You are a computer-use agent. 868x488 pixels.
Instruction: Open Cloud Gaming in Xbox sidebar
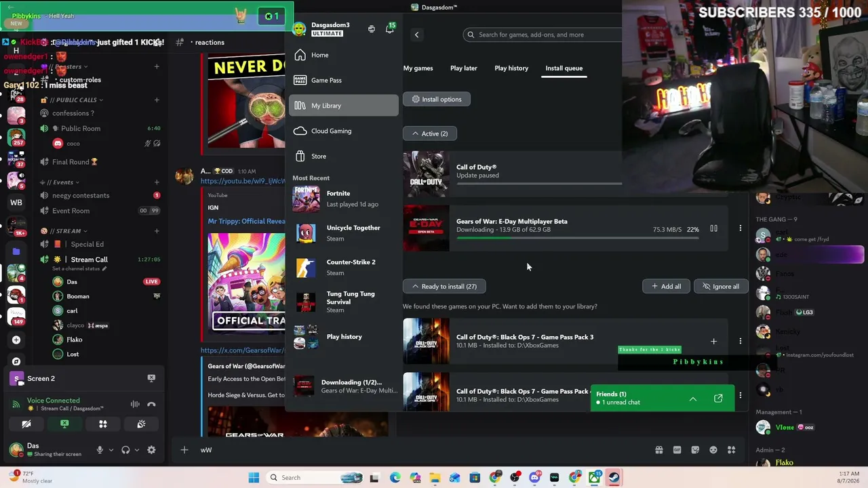[344, 131]
